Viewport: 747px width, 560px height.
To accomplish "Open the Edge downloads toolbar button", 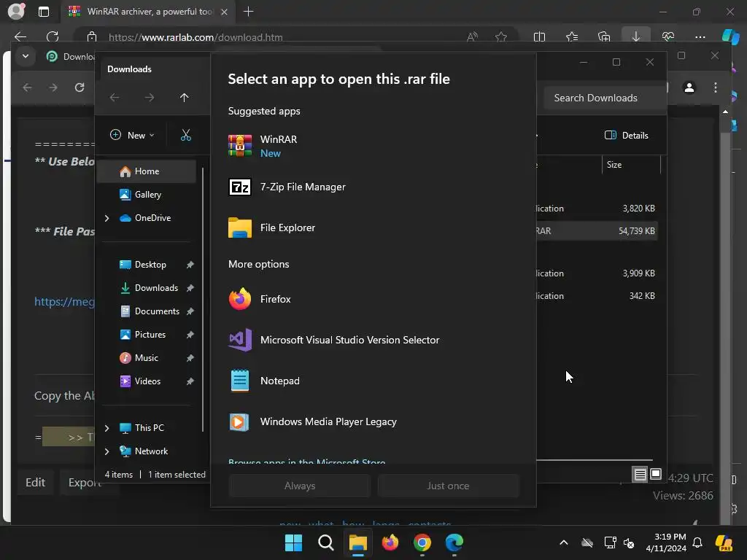I will 636,36.
